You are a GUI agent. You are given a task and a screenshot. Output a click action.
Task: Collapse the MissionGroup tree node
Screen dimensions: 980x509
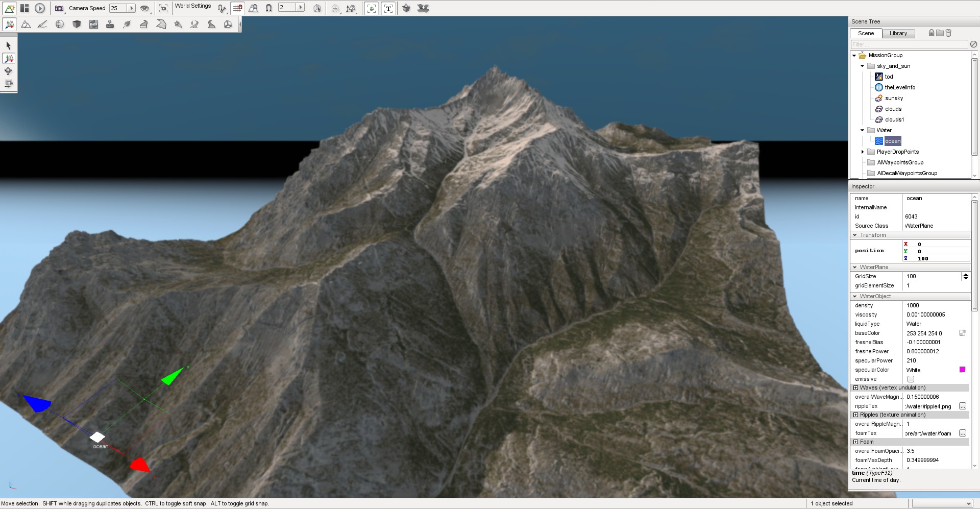pyautogui.click(x=854, y=56)
